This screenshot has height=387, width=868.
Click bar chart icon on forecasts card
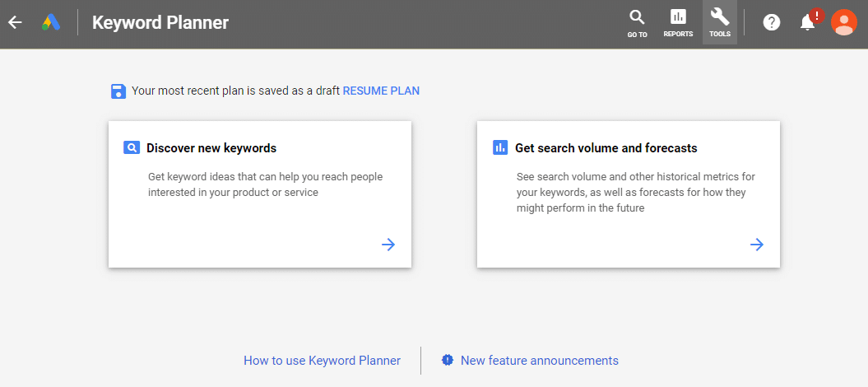tap(500, 148)
